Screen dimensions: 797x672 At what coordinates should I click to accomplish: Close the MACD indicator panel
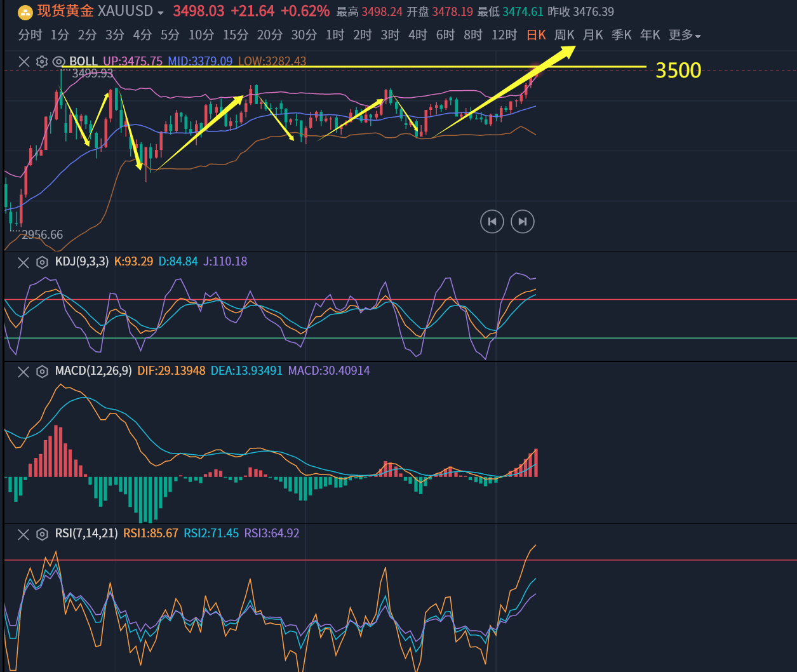pos(23,372)
